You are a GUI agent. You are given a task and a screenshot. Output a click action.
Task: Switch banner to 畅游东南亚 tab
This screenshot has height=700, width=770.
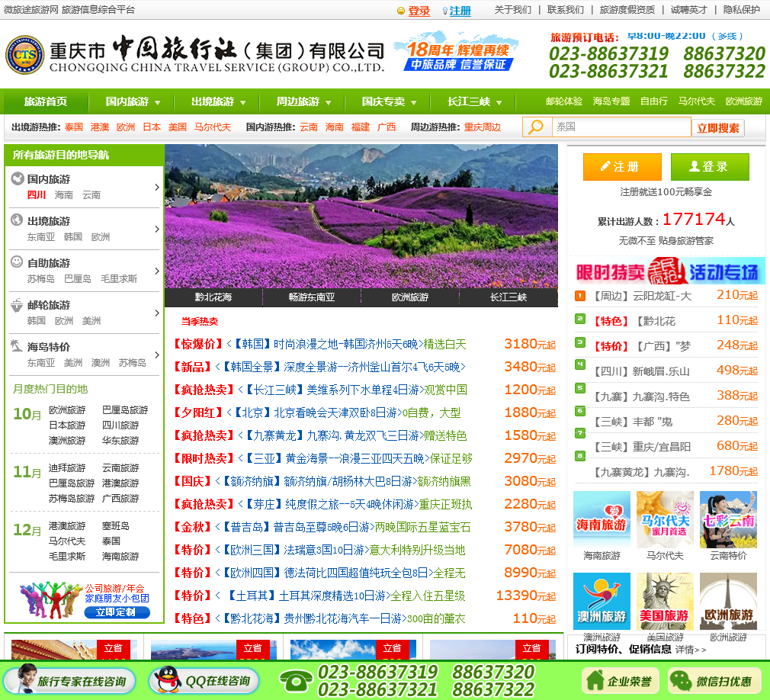point(312,297)
